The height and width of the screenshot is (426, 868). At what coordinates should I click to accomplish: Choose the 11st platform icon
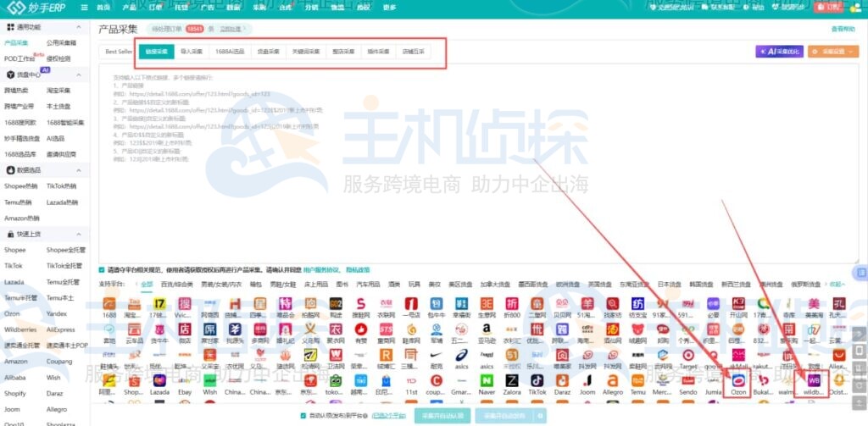pos(411,380)
